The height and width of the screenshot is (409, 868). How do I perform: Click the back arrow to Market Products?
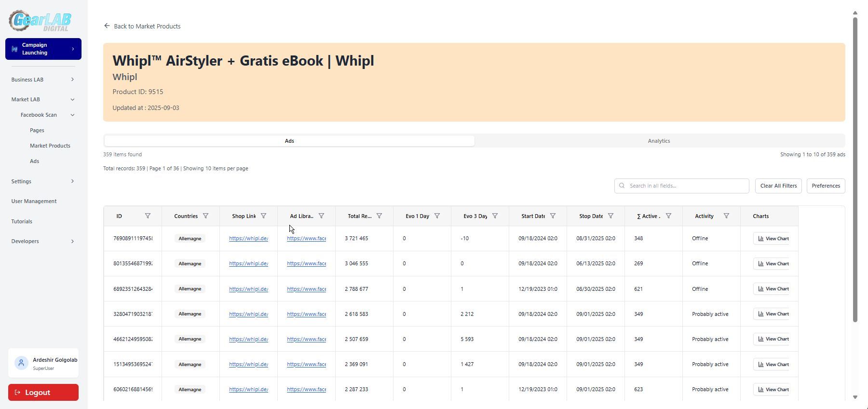[x=107, y=26]
